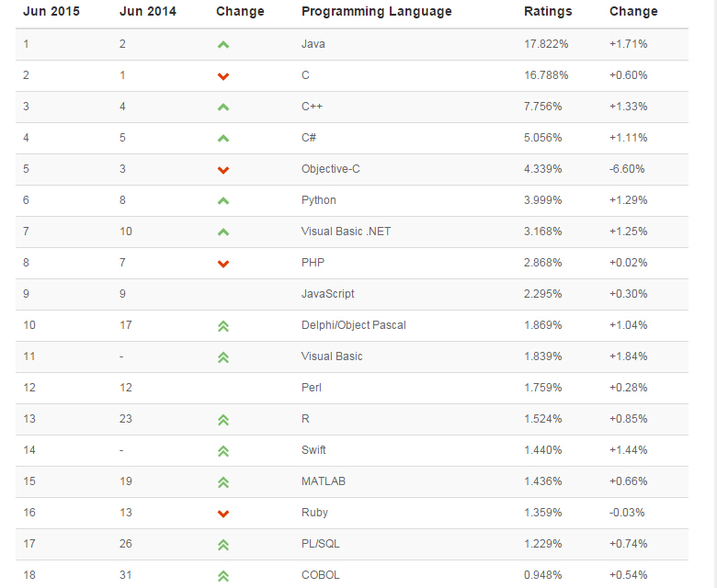This screenshot has width=717, height=588.
Task: Click the green up arrow next to Python
Action: (222, 200)
